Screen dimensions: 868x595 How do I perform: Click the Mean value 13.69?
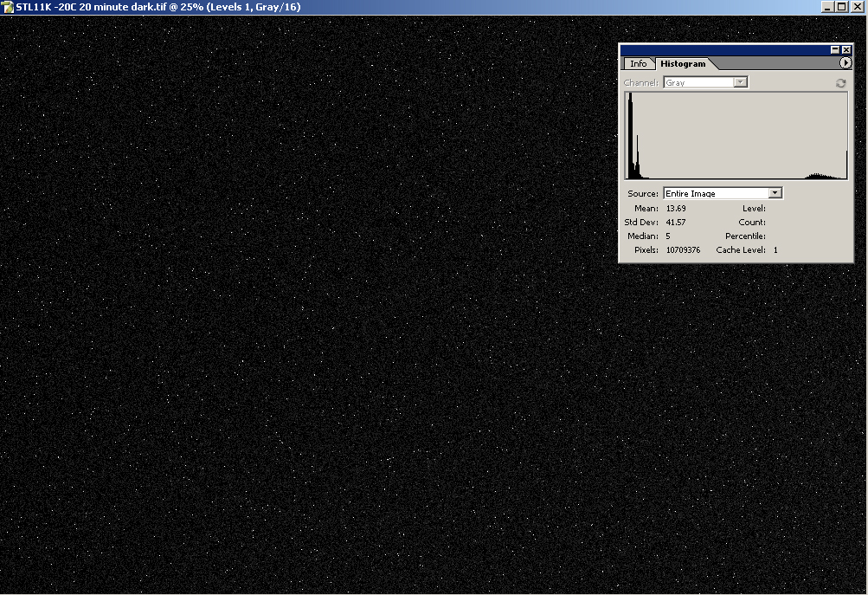coord(675,209)
